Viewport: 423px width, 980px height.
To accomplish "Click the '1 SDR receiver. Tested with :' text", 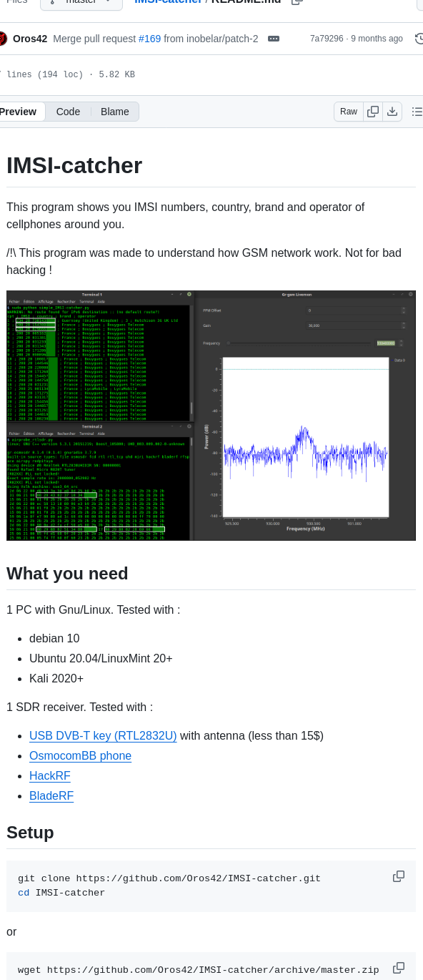I will tap(79, 707).
